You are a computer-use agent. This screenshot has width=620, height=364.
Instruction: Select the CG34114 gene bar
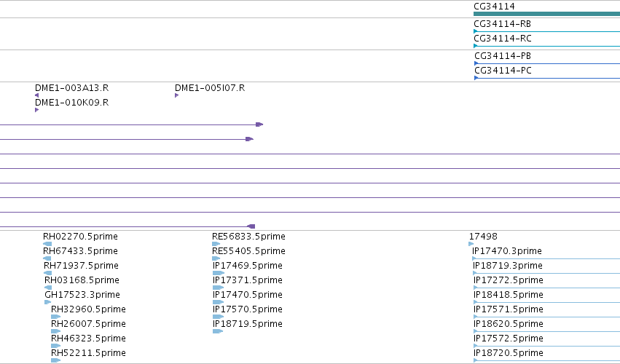547,14
